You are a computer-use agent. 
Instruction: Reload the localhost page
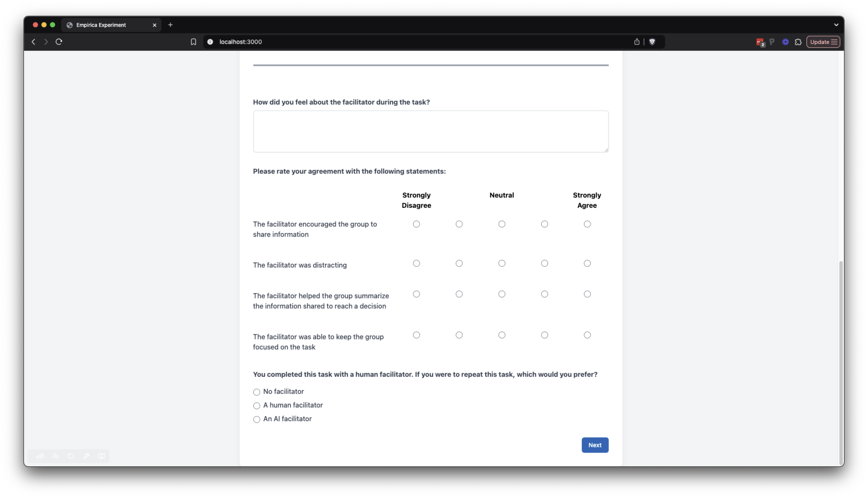point(59,42)
